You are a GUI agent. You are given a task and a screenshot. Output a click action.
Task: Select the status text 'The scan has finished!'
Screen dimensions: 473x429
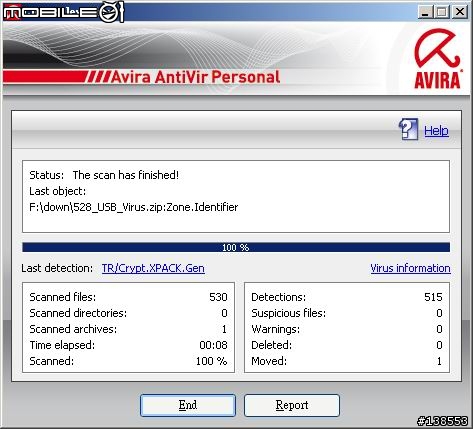(x=126, y=175)
